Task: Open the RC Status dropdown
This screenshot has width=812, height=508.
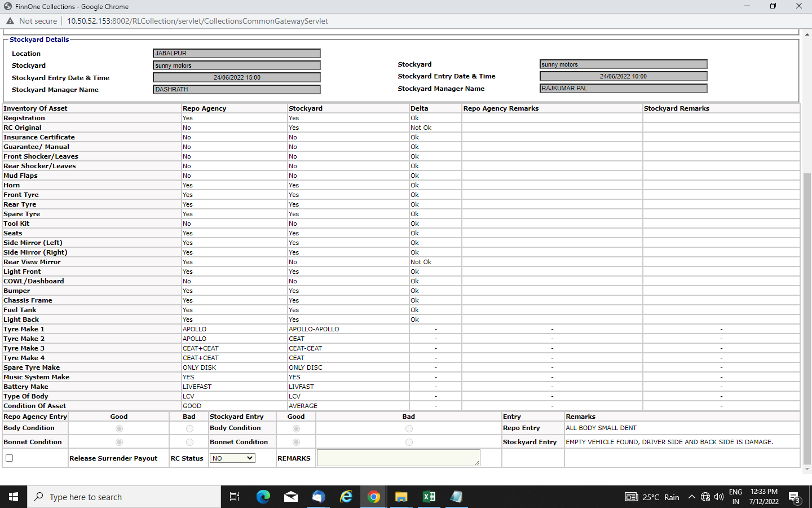Action: (x=232, y=458)
